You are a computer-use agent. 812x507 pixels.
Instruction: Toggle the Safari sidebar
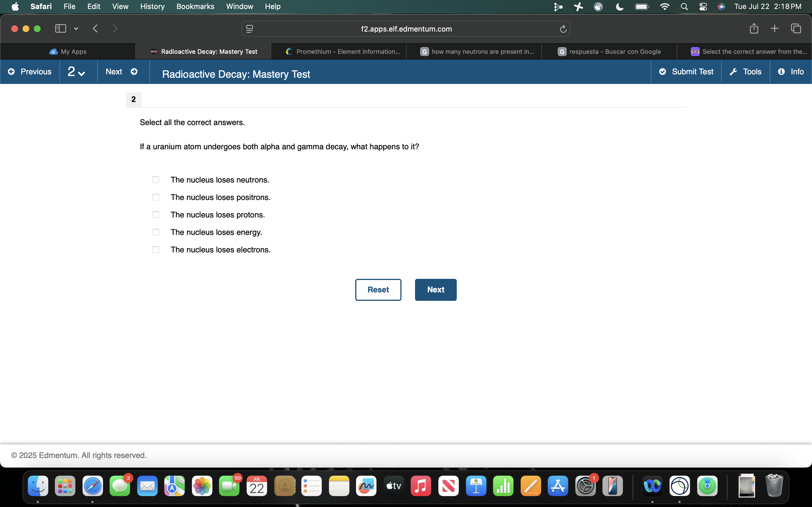60,28
